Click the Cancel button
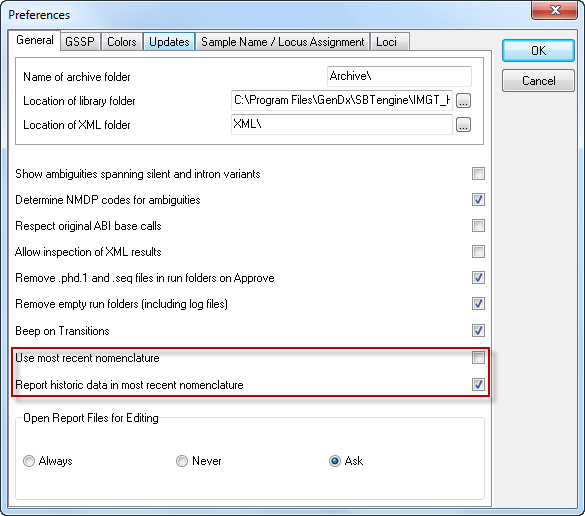The width and height of the screenshot is (585, 516). point(538,81)
